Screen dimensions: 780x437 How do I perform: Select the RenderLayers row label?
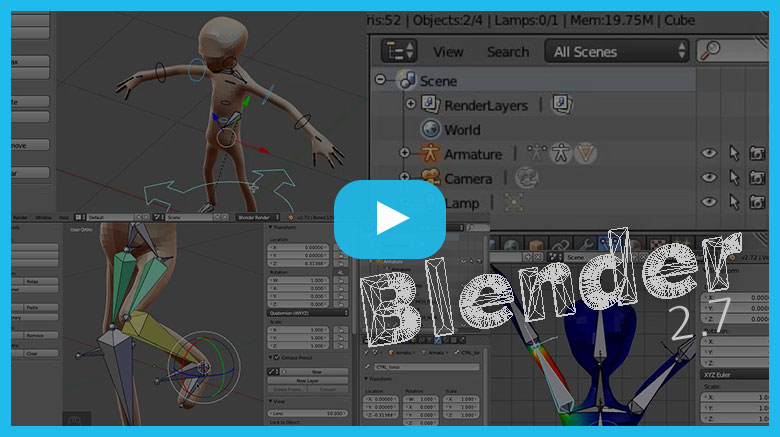486,106
